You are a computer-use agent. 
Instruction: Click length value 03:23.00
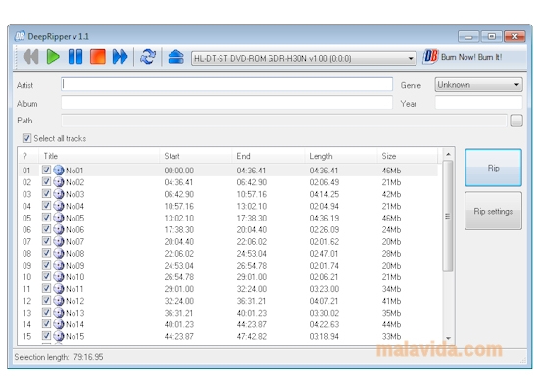[x=323, y=289]
